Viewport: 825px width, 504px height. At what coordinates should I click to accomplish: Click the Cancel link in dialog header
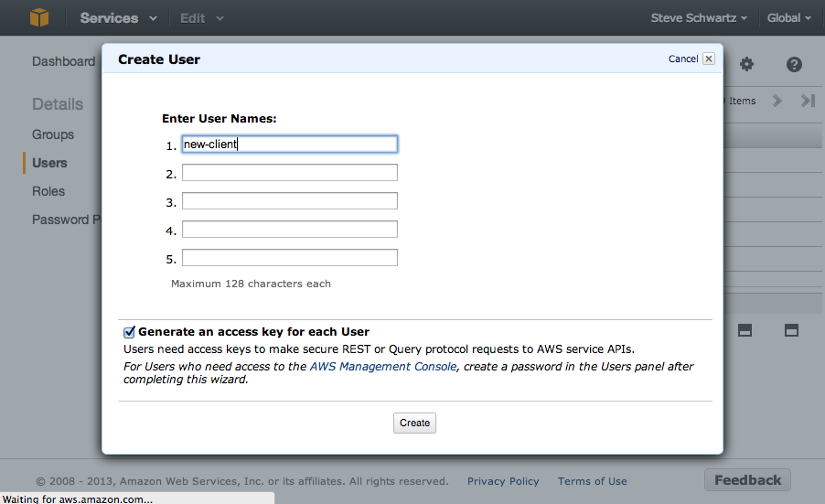[x=683, y=59]
